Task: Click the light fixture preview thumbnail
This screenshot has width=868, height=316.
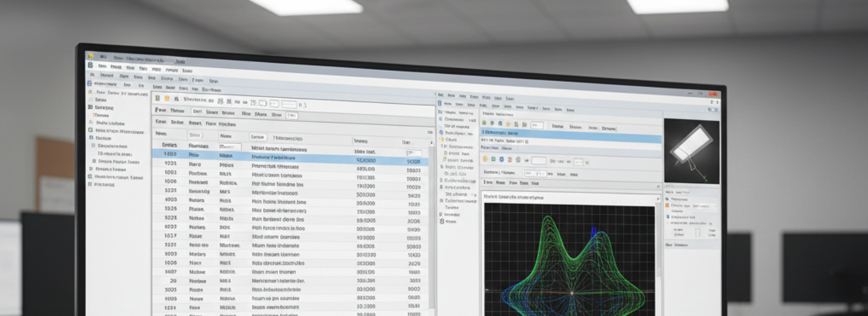Action: [691, 151]
